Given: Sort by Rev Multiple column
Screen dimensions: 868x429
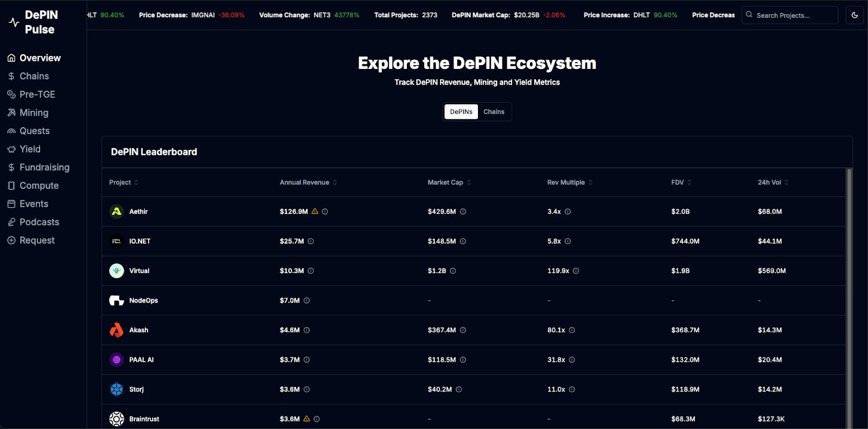Looking at the screenshot, I should coord(570,182).
